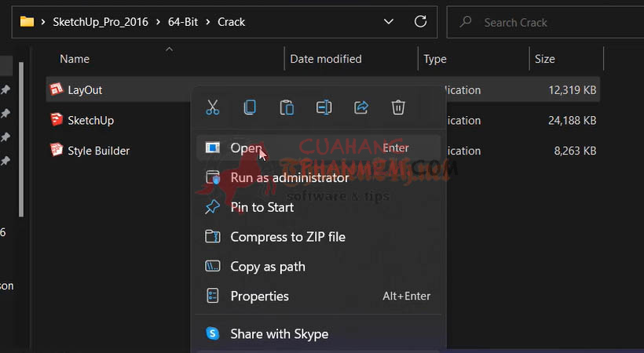
Task: Click the Copy icon in context menu
Action: [x=250, y=107]
